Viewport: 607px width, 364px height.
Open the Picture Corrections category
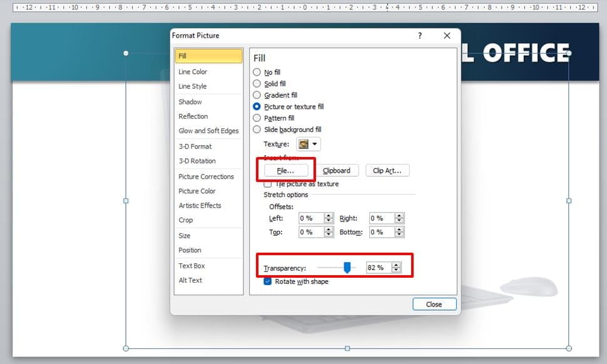[x=206, y=176]
